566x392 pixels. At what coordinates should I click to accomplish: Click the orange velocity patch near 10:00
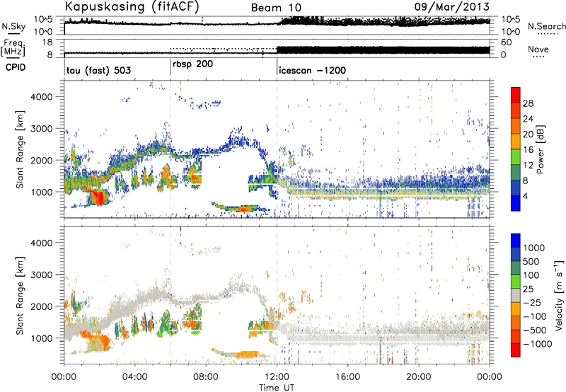click(247, 354)
